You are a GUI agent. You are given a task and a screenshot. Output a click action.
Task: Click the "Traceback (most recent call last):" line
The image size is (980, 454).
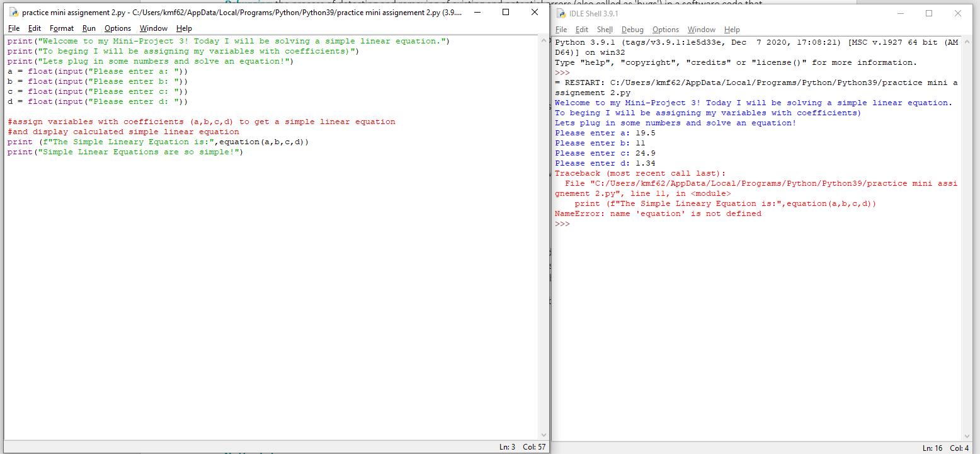pos(640,173)
